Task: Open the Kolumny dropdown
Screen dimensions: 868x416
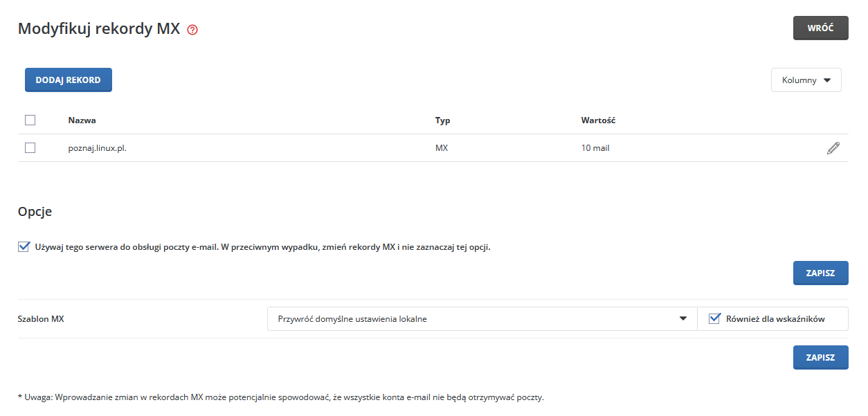Action: (806, 80)
